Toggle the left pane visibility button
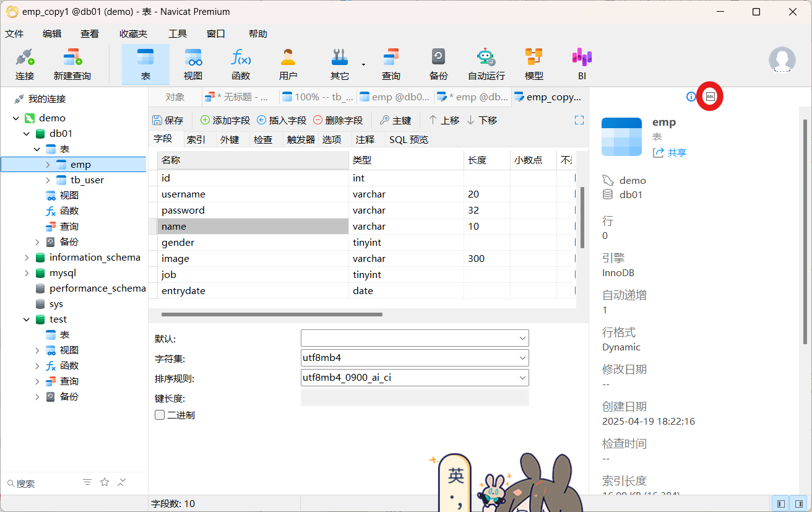812x512 pixels. point(781,503)
